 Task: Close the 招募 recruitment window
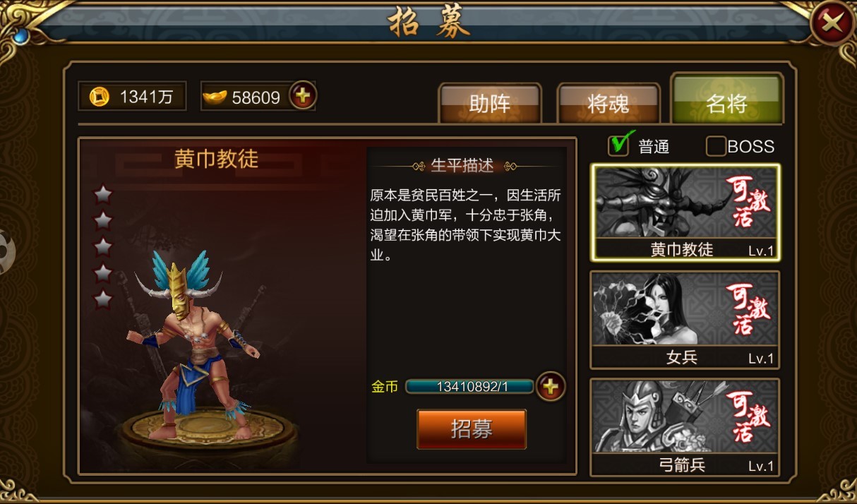[x=832, y=24]
